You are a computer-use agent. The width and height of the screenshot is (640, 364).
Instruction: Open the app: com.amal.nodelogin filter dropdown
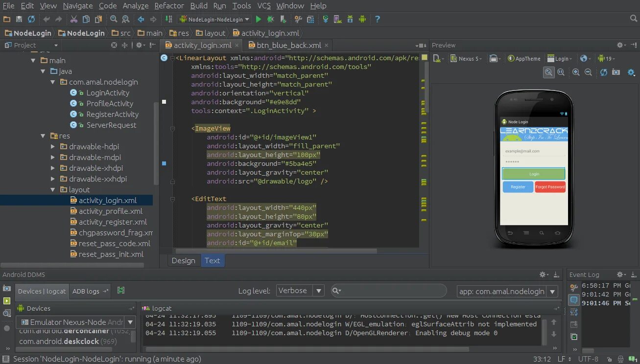pyautogui.click(x=507, y=291)
